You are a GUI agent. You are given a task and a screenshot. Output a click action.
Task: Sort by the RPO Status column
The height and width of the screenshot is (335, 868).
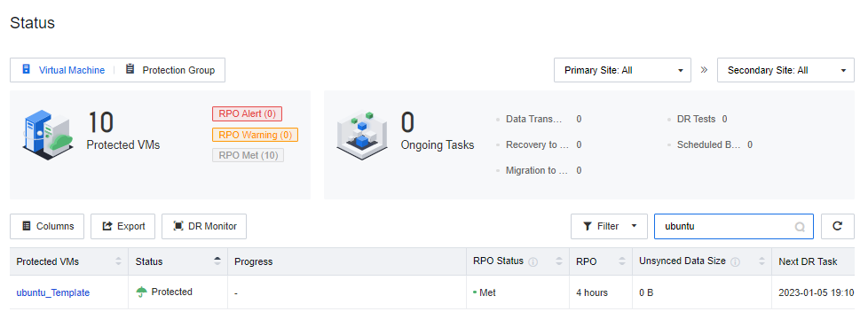(x=558, y=261)
